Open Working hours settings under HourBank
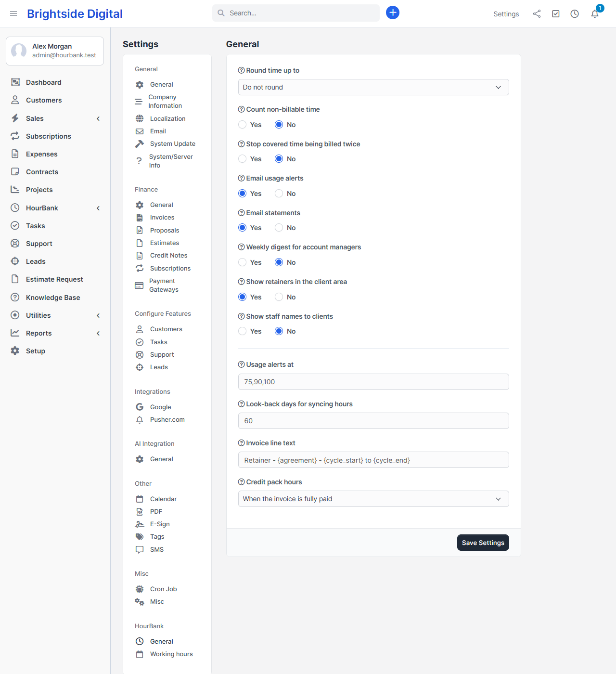The height and width of the screenshot is (674, 616). [171, 654]
